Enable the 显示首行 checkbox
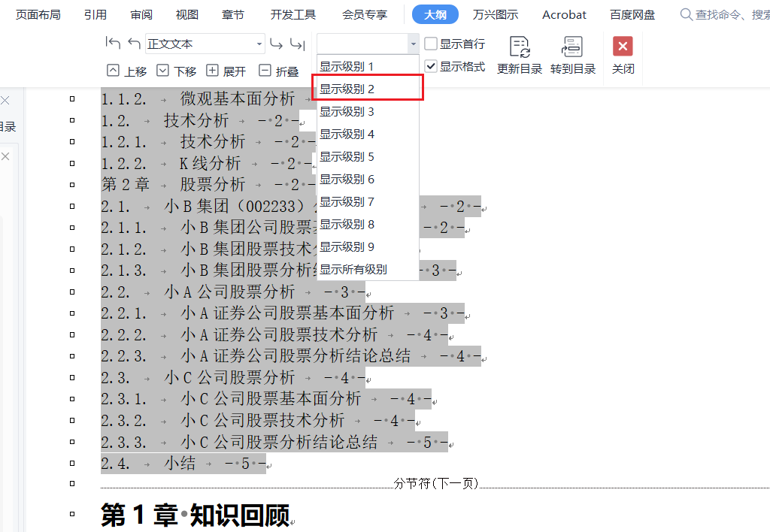 431,44
